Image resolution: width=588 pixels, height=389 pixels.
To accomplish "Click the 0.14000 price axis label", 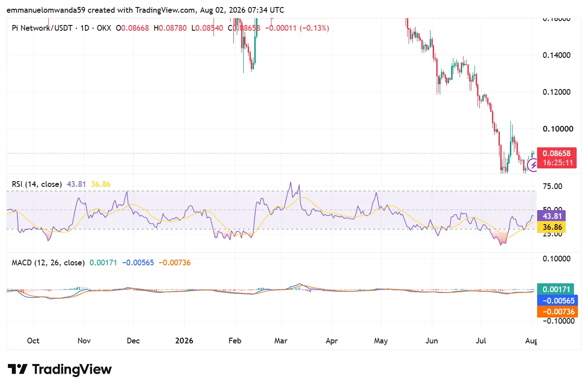I will pyautogui.click(x=556, y=55).
